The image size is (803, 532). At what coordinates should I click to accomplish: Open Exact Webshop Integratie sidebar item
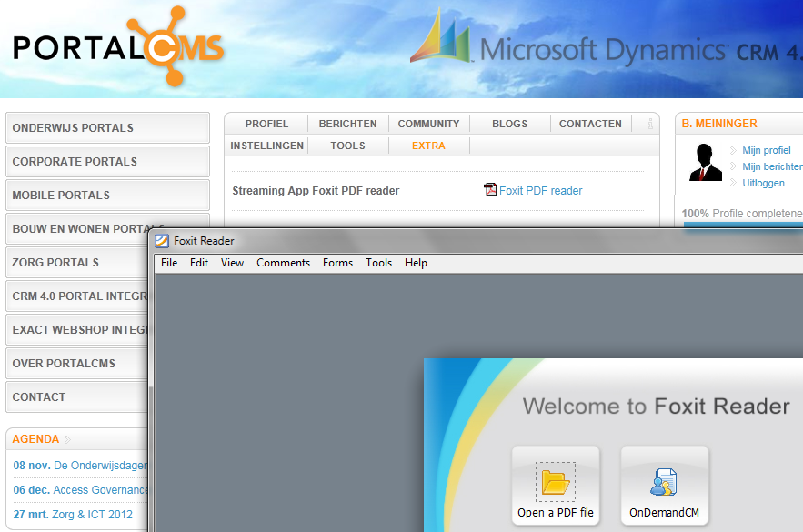(76, 330)
